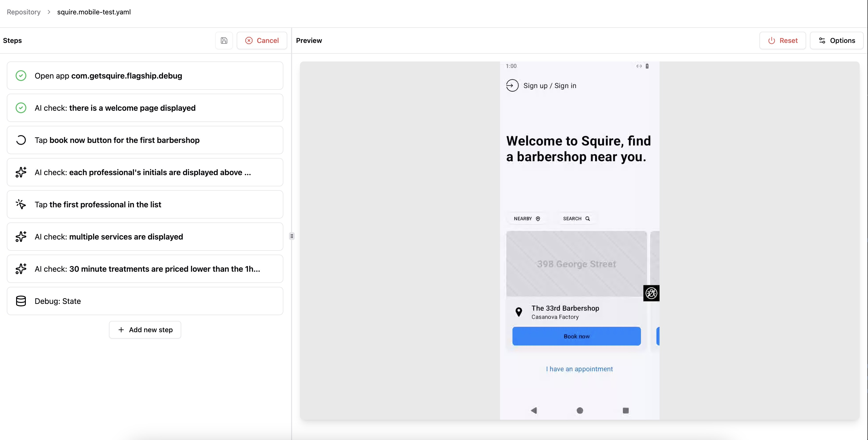Image resolution: width=868 pixels, height=440 pixels.
Task: Click tap cursor icon on first professional step
Action: coord(21,204)
